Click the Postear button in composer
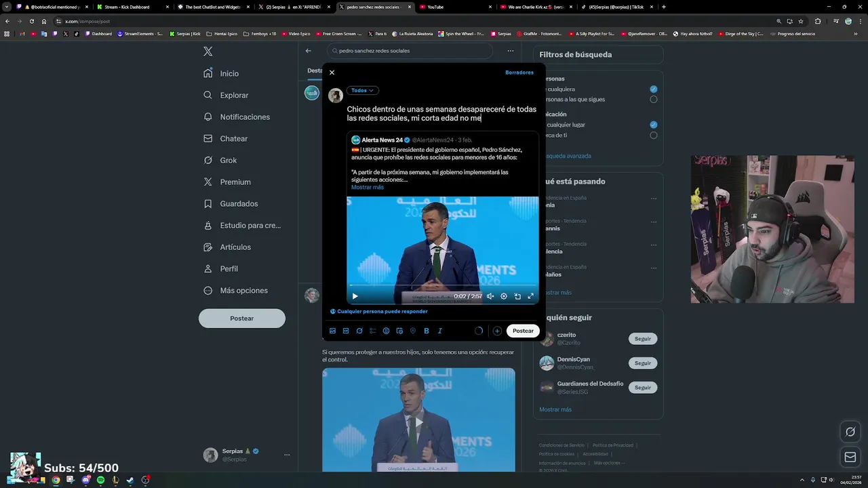The height and width of the screenshot is (488, 868). point(523,331)
